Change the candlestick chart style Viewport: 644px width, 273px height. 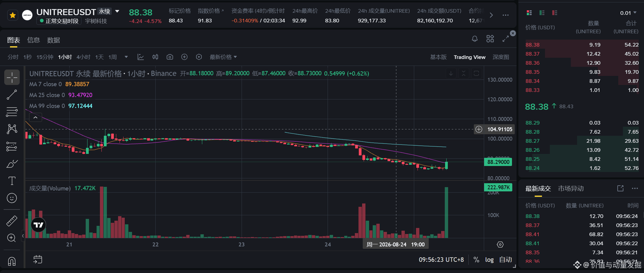155,57
